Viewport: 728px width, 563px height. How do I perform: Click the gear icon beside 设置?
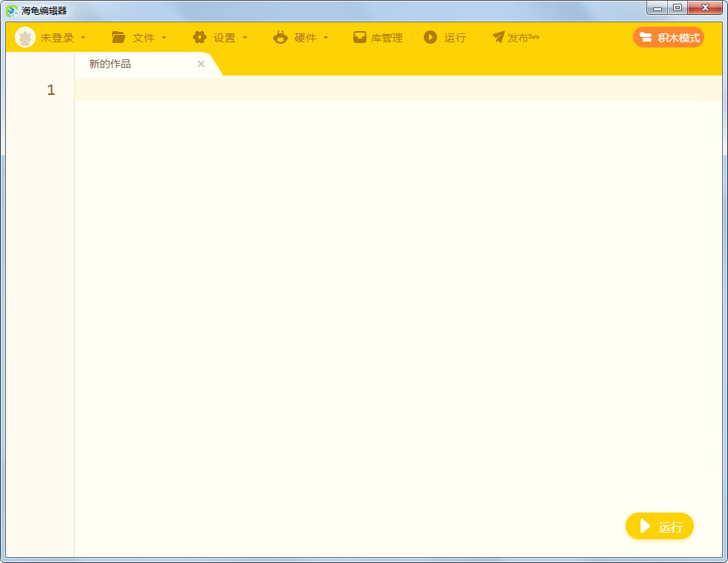tap(200, 36)
